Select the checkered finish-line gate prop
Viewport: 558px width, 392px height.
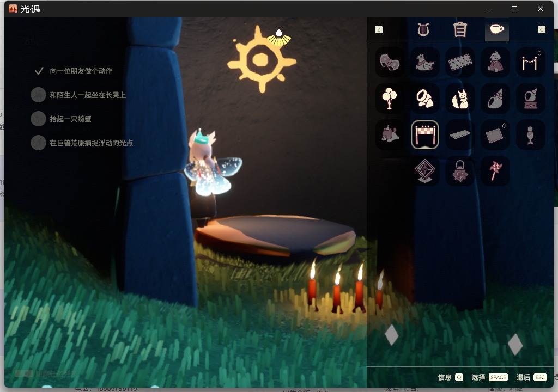[x=424, y=134]
